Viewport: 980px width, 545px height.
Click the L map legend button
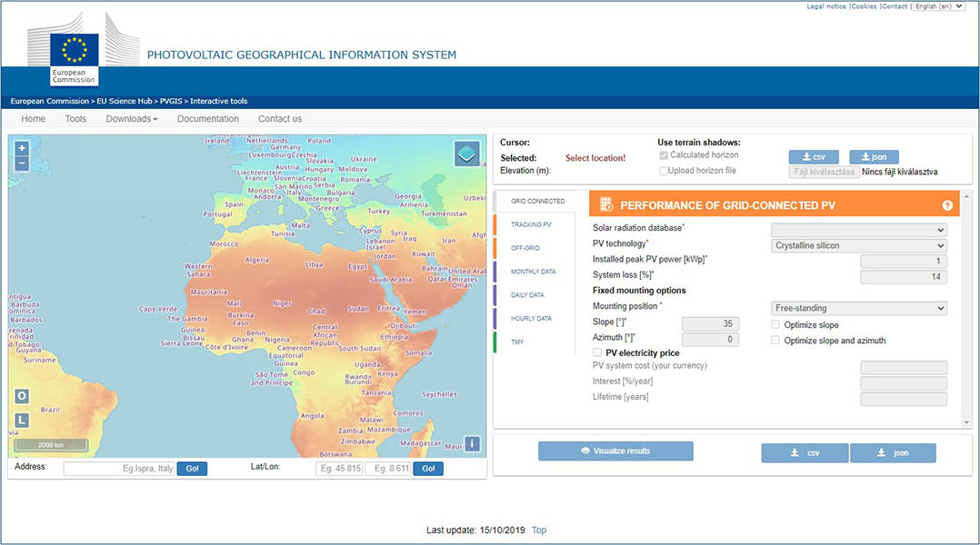(x=22, y=420)
